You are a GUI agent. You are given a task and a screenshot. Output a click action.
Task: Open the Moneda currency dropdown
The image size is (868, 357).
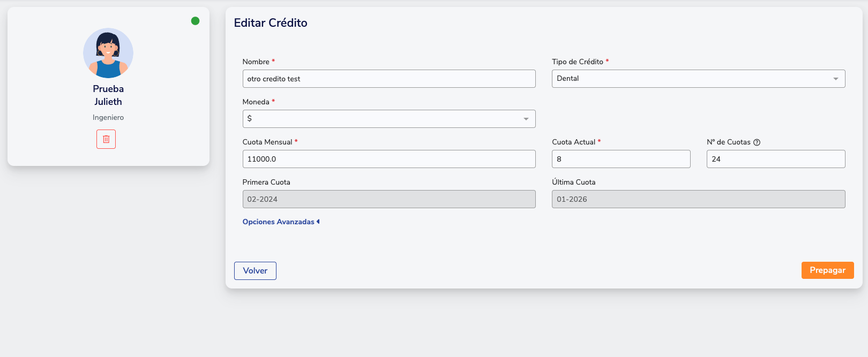coord(389,119)
